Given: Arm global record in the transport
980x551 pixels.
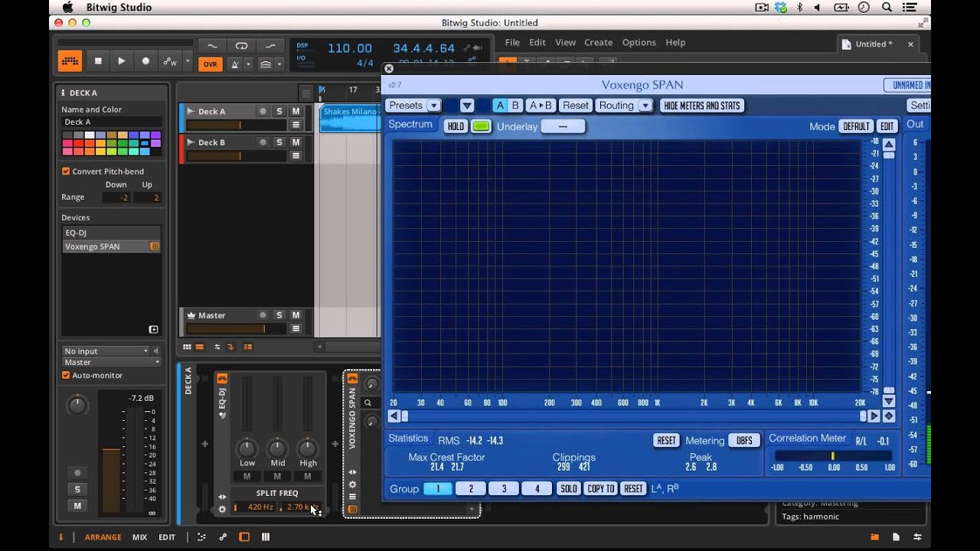Looking at the screenshot, I should pyautogui.click(x=145, y=61).
